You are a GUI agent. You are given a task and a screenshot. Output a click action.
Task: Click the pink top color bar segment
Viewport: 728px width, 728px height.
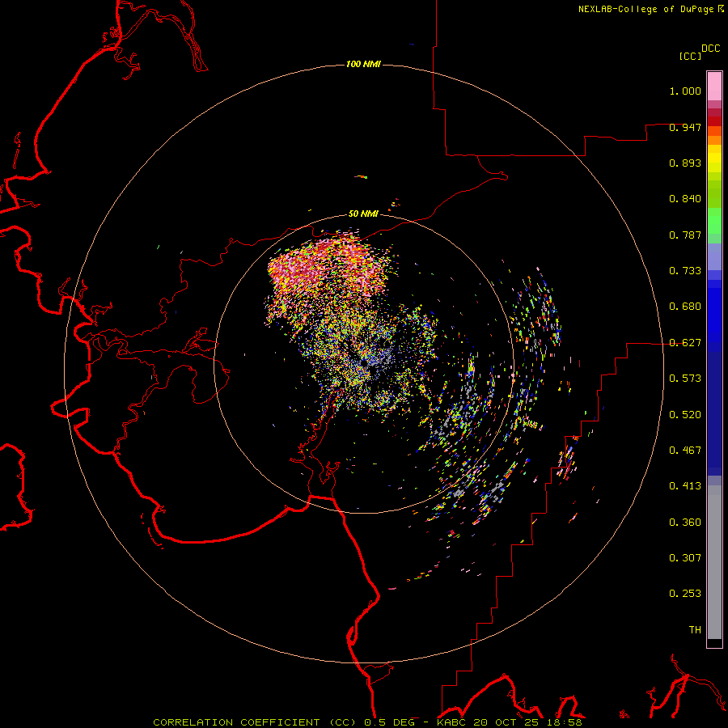[x=714, y=87]
